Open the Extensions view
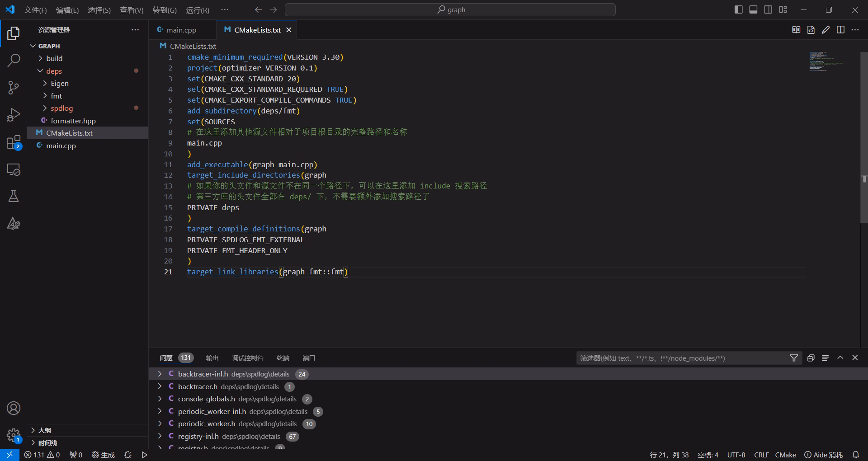 coord(14,142)
